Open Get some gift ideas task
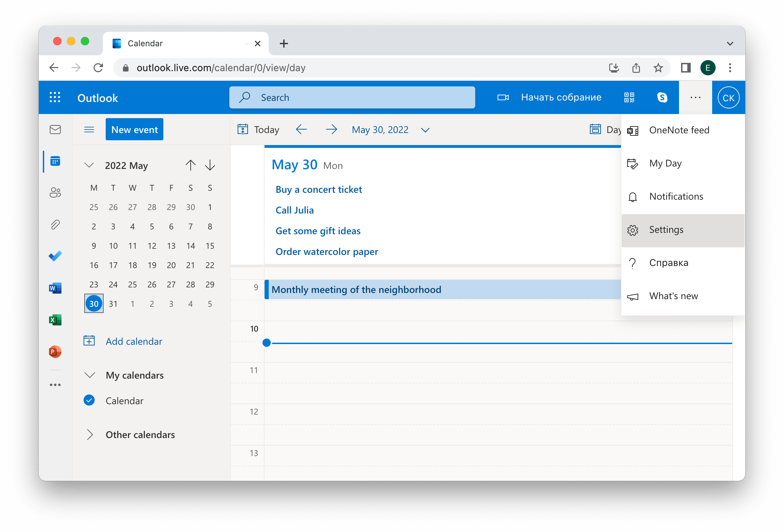The image size is (784, 532). 318,231
